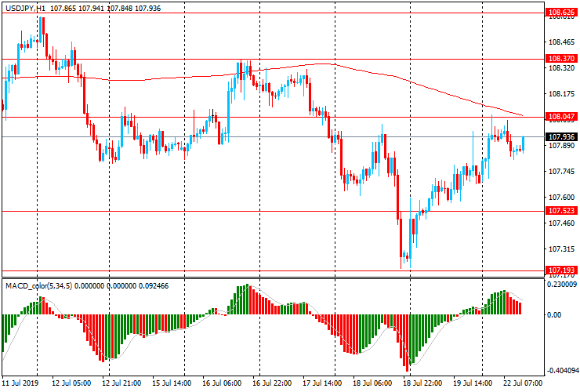This screenshot has height=392, width=580.
Task: Click the MACD_color(5,34,5) indicator label
Action: pos(39,285)
